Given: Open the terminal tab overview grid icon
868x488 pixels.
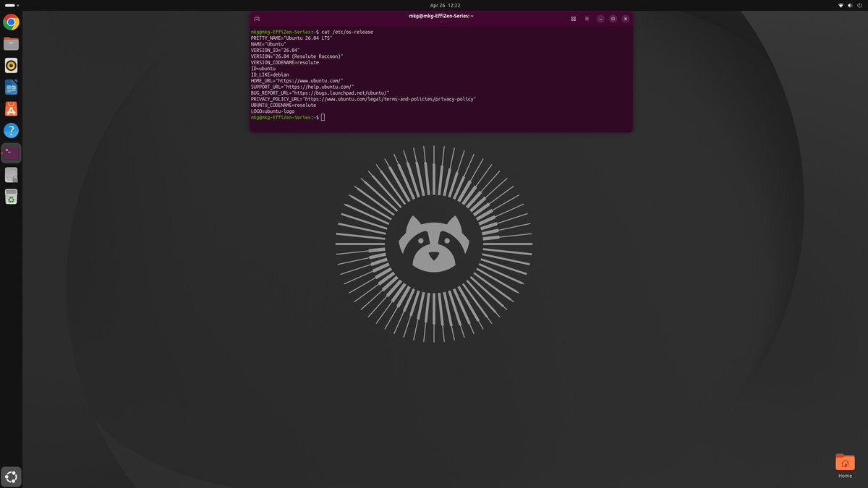Looking at the screenshot, I should tap(574, 19).
